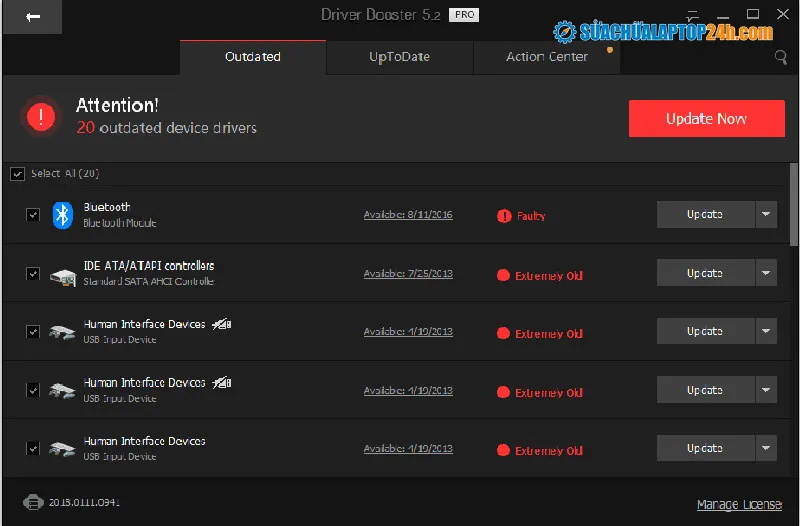Click device icon of last Human Interface Devices row
Viewport: 800px width, 526px height.
pyautogui.click(x=62, y=449)
